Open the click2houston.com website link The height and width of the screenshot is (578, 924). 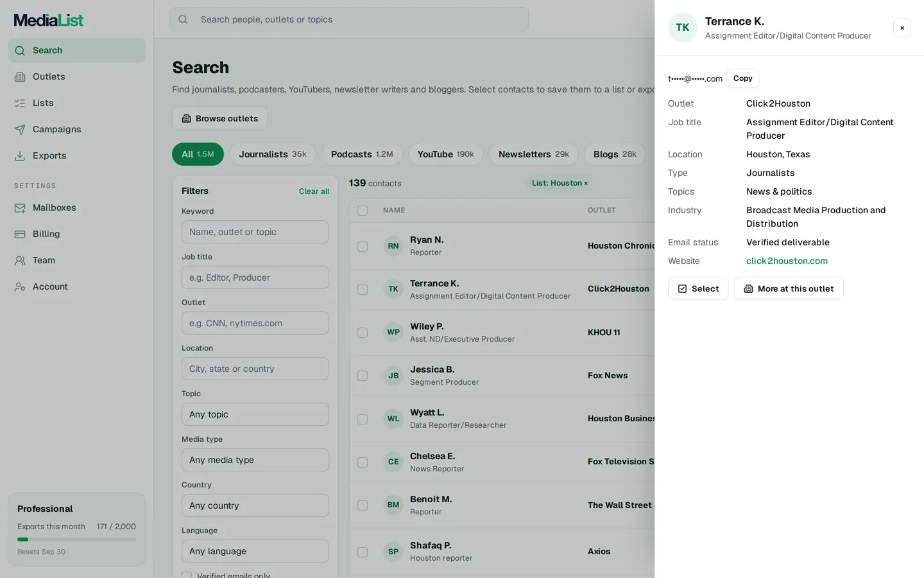tap(787, 261)
